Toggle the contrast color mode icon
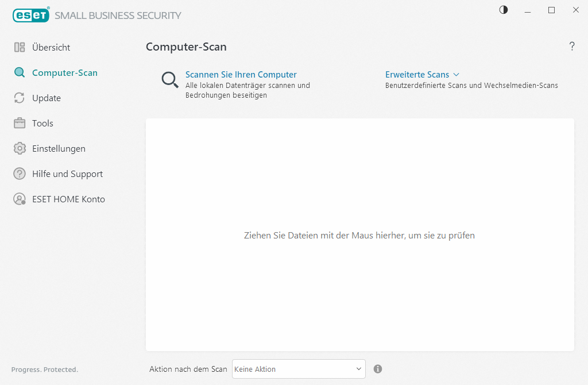 point(504,10)
